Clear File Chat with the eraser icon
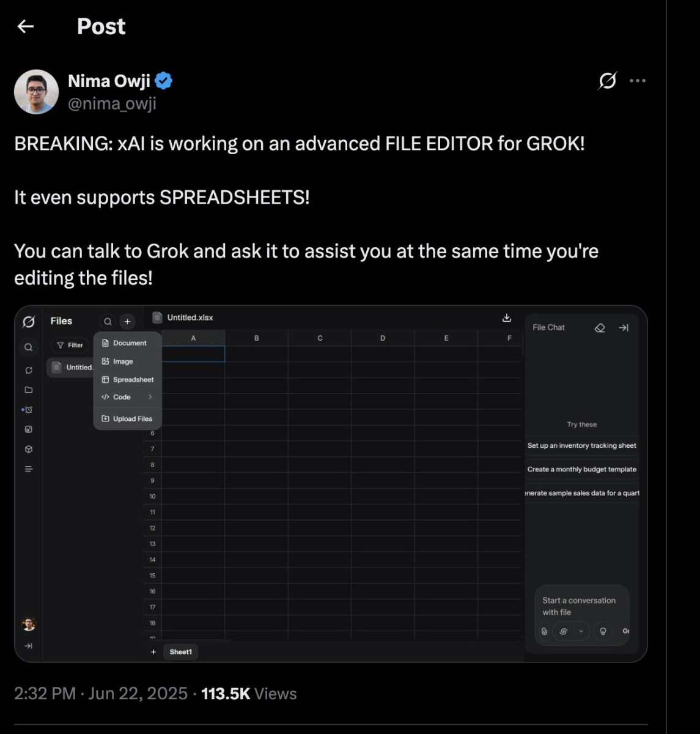 pyautogui.click(x=600, y=327)
